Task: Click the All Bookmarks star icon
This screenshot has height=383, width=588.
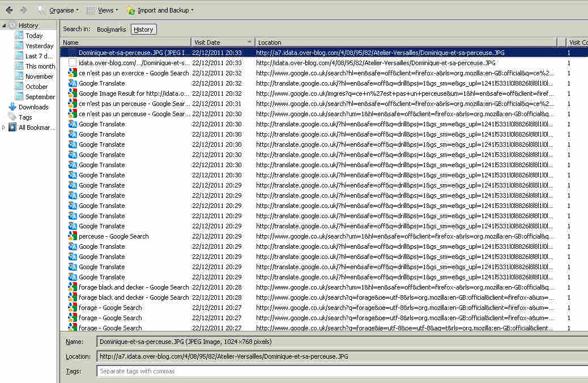Action: click(12, 127)
